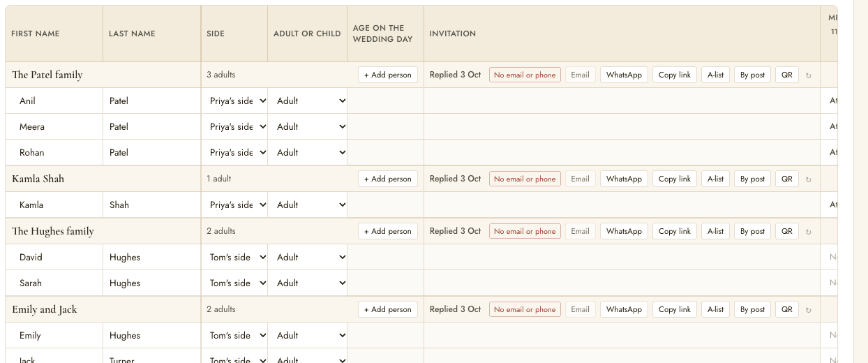Mark Emily and Jack invitation By post
Image resolution: width=868 pixels, height=363 pixels.
point(752,309)
